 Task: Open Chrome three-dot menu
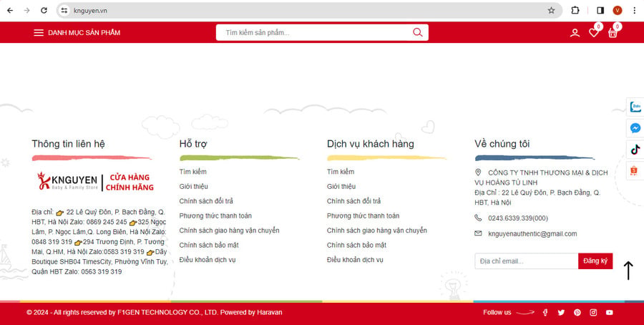[634, 10]
